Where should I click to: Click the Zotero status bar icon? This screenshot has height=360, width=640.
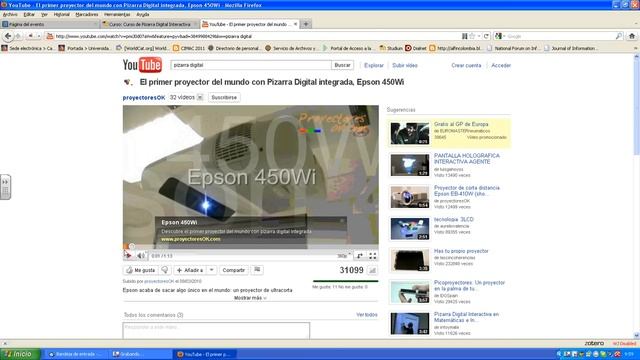594,344
